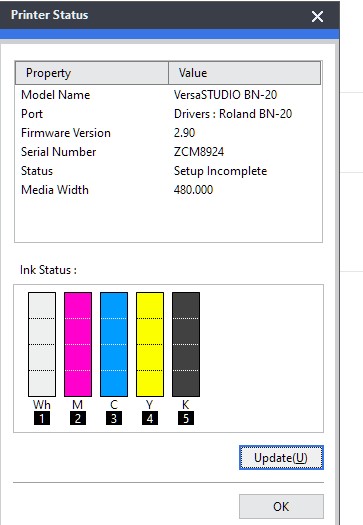Select the yellow ink level bar
The image size is (363, 525).
pos(150,344)
